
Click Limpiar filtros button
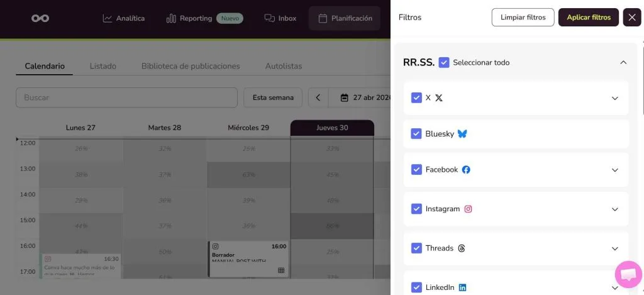523,17
